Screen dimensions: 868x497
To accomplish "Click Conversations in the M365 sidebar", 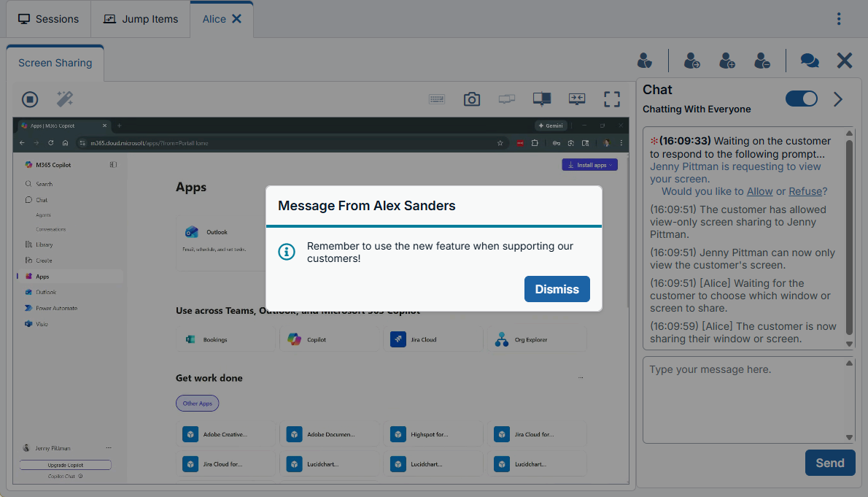I will (x=51, y=229).
